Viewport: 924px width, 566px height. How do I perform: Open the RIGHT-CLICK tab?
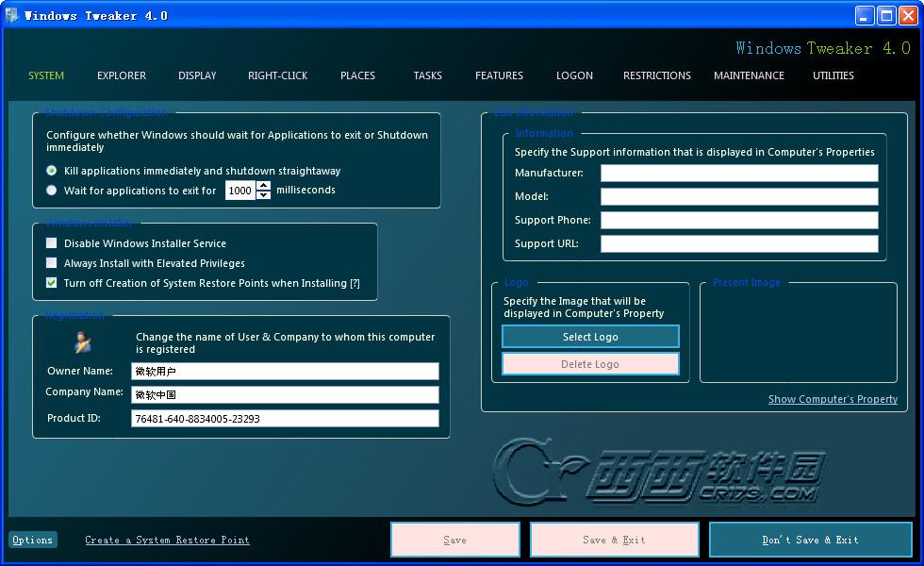pyautogui.click(x=277, y=75)
